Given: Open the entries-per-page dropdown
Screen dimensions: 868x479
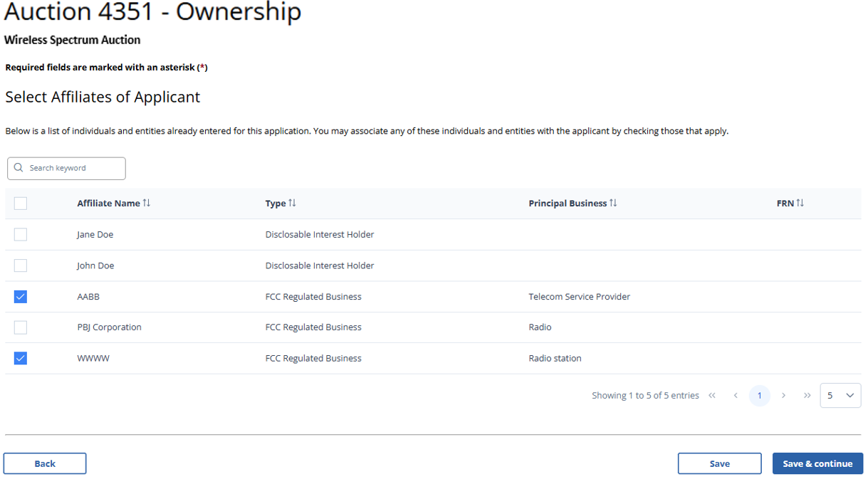Looking at the screenshot, I should pos(840,396).
